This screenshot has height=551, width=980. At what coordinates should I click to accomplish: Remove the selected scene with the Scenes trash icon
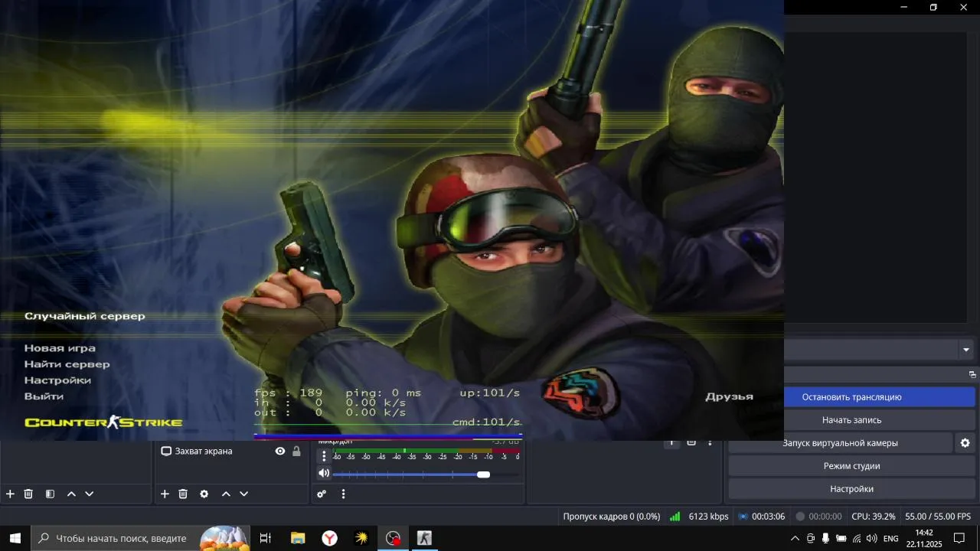[28, 494]
